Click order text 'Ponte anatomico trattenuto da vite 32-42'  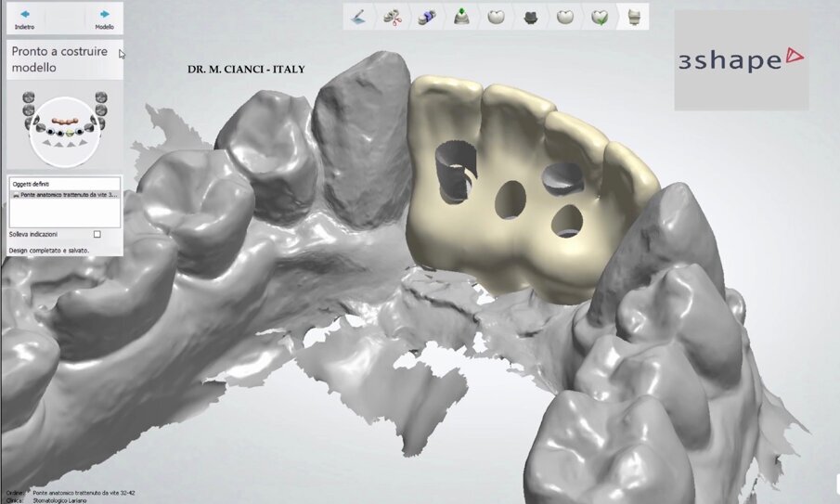[x=84, y=493]
